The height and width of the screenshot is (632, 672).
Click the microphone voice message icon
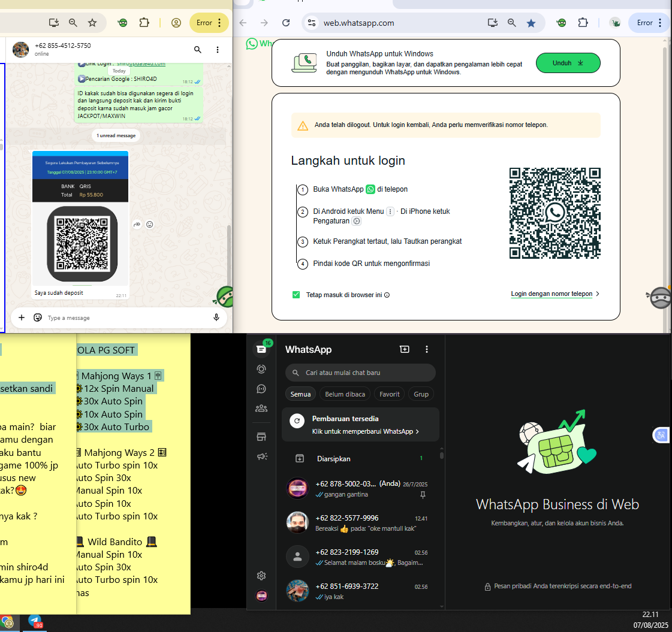pyautogui.click(x=216, y=317)
